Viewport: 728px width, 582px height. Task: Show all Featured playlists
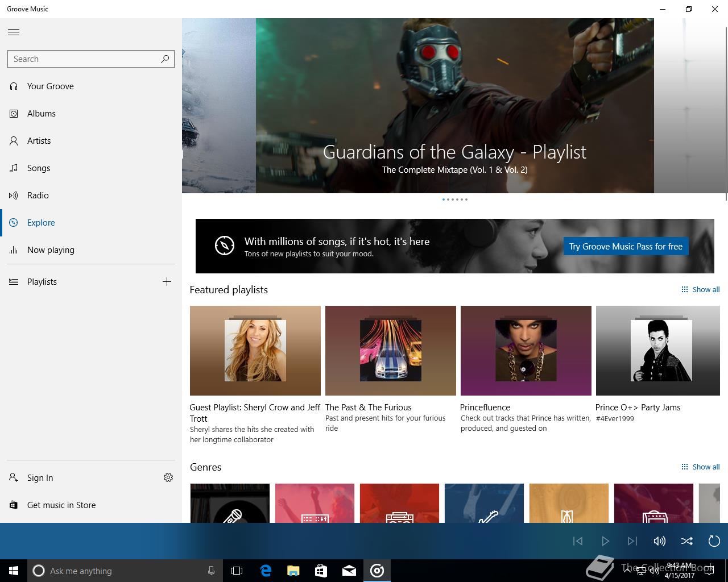coord(700,289)
